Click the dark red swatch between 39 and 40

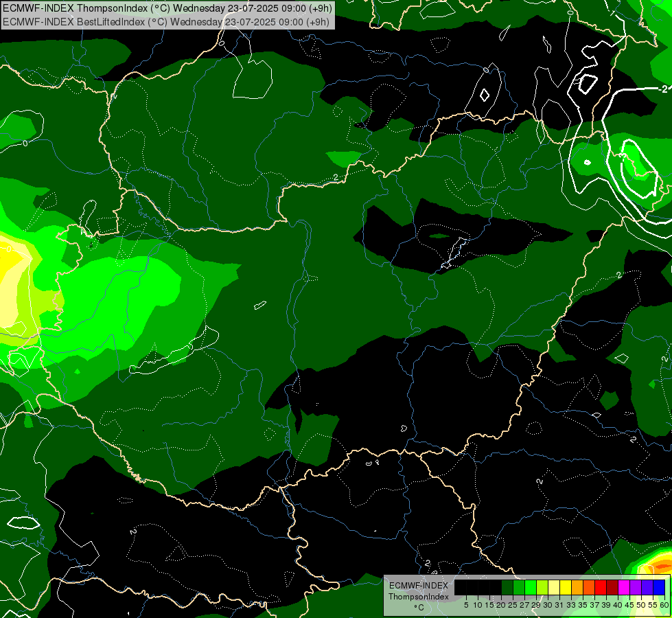[613, 587]
